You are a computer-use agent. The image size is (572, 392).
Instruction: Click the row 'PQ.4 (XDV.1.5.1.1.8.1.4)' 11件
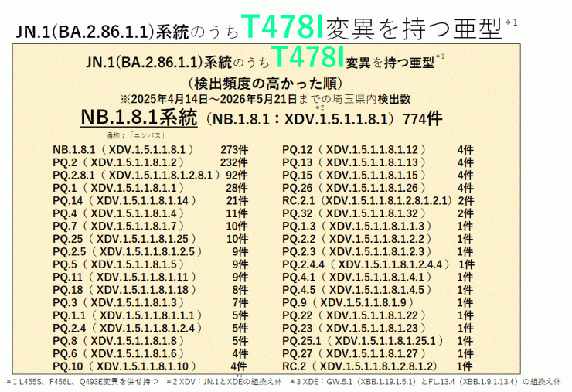pyautogui.click(x=150, y=213)
